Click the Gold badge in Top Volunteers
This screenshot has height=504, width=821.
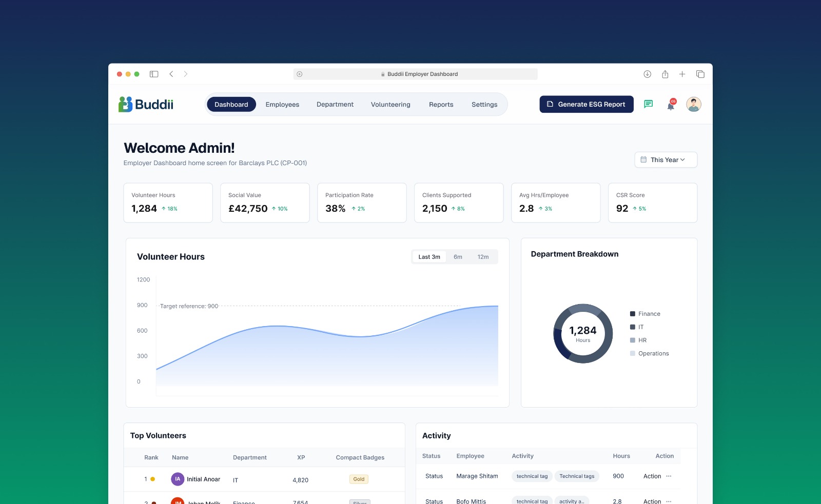[x=359, y=479]
